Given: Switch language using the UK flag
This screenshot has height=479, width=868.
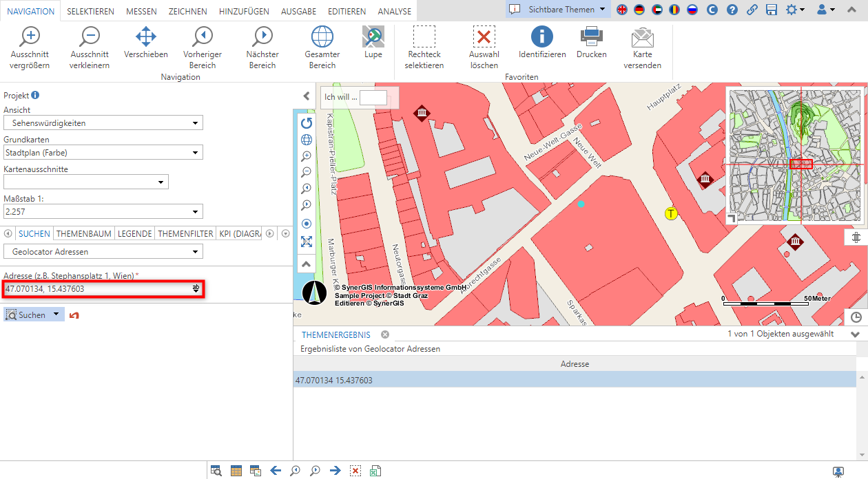Looking at the screenshot, I should pos(622,10).
